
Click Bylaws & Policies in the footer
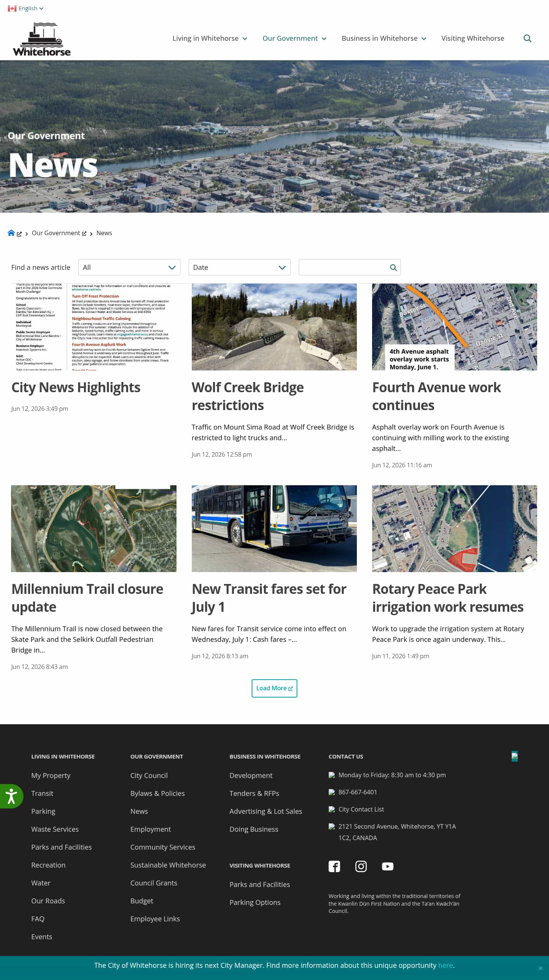(157, 793)
